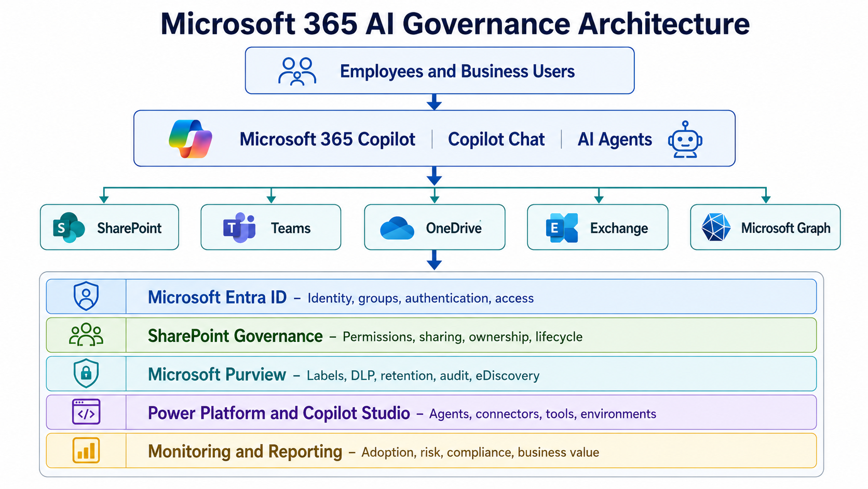The image size is (868, 489).
Task: Click text Agents, connectors, tools, environments
Action: coord(542,414)
